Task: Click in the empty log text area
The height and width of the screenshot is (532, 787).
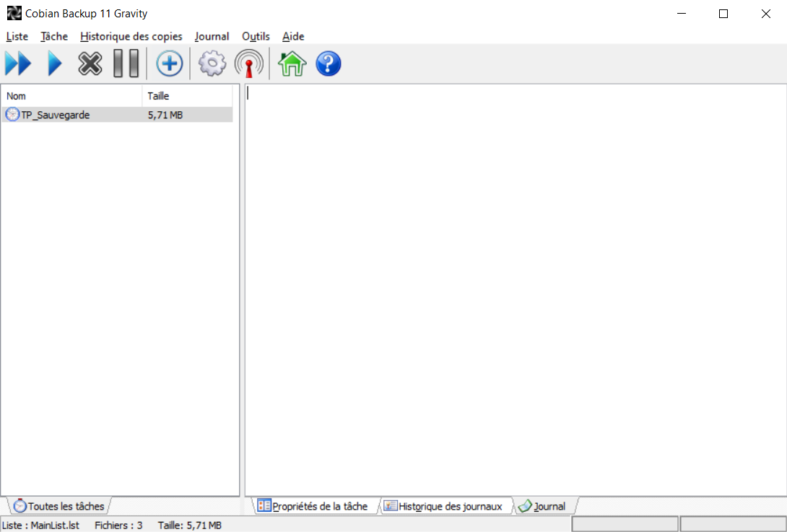Action: pyautogui.click(x=516, y=290)
